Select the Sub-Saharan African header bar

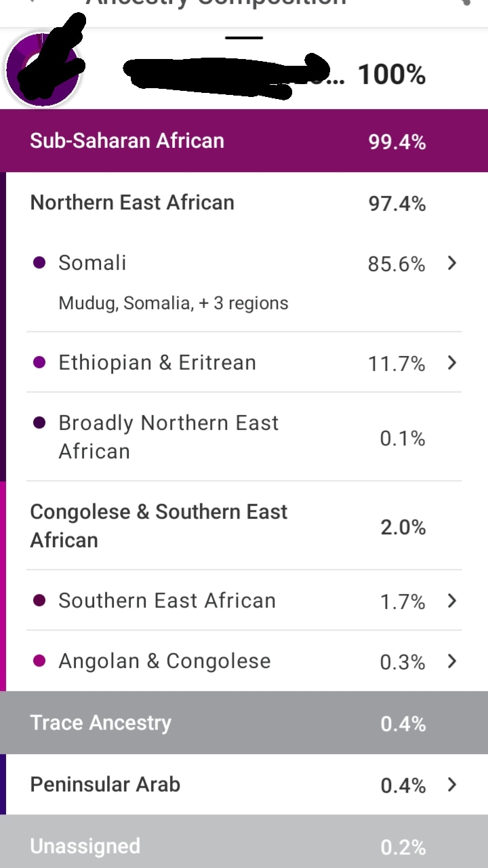[x=244, y=141]
